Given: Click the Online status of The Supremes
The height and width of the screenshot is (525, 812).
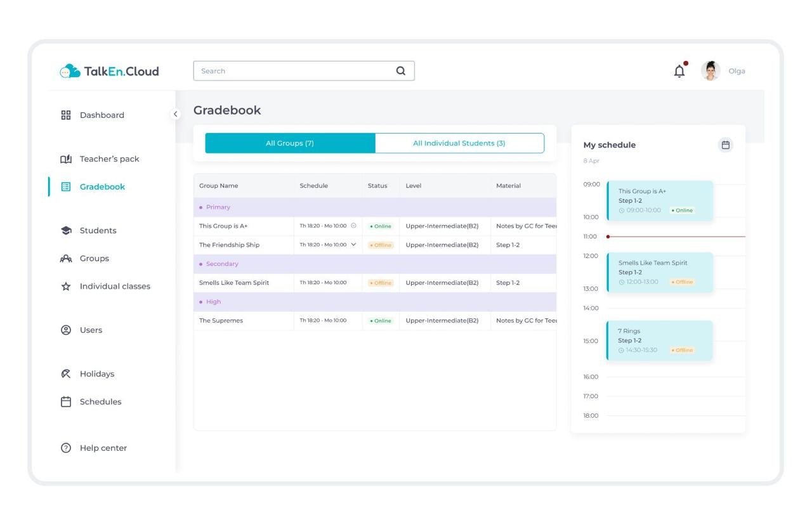Looking at the screenshot, I should pyautogui.click(x=380, y=320).
